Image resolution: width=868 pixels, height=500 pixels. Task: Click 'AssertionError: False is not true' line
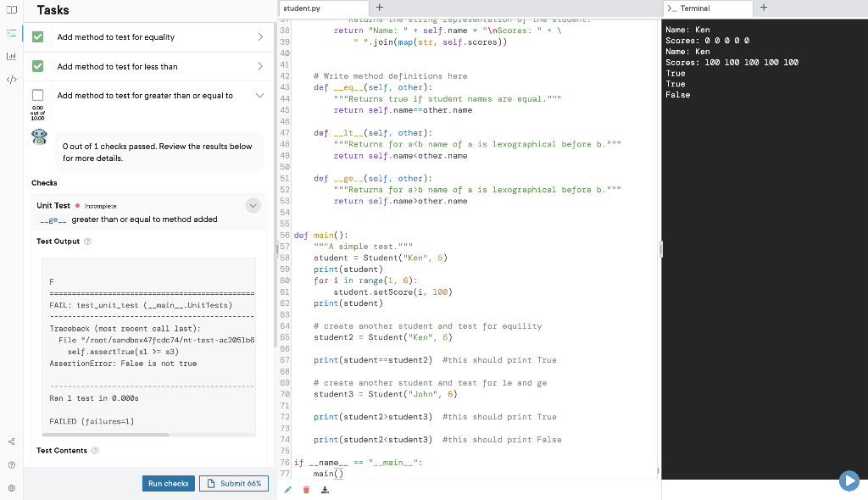[123, 364]
